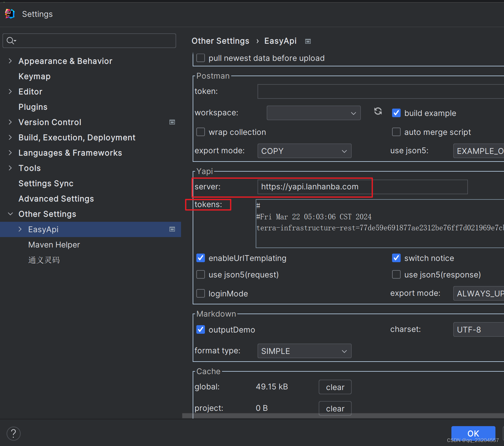The image size is (504, 446).
Task: Click the project-level icon beside Version Control
Action: tap(172, 122)
